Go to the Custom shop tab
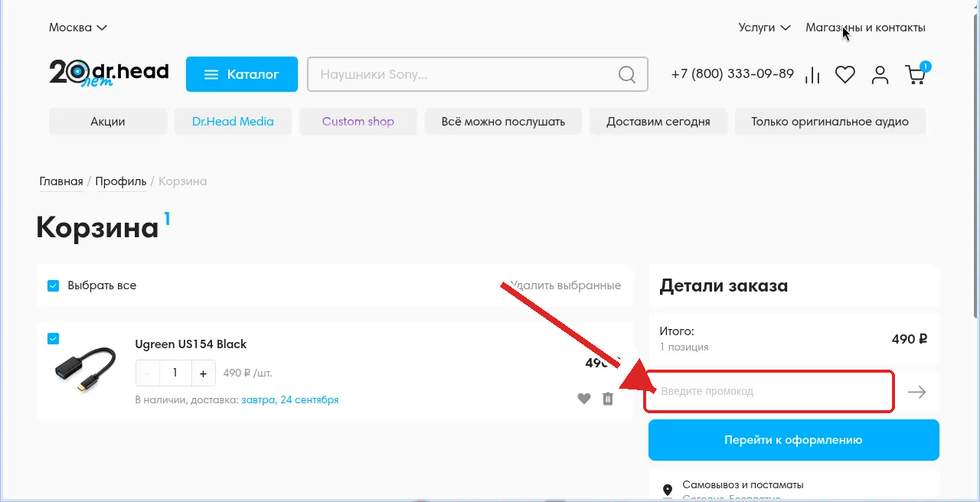 (358, 121)
